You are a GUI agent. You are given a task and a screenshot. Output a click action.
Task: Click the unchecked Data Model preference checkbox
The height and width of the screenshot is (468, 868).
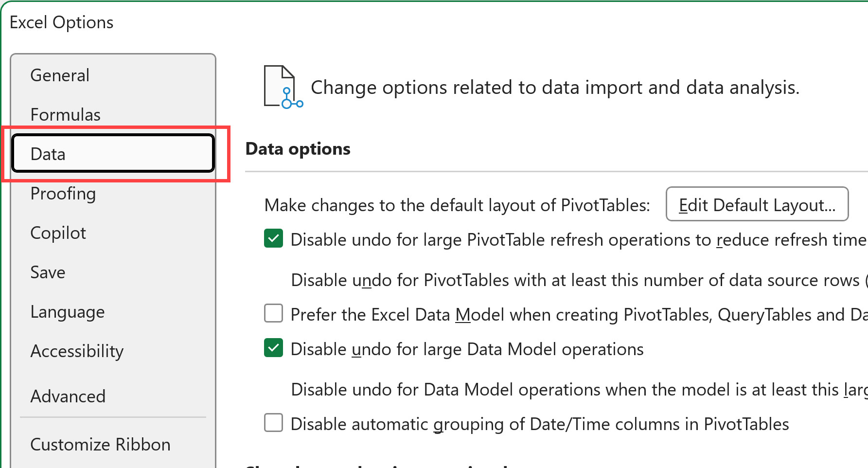tap(273, 313)
